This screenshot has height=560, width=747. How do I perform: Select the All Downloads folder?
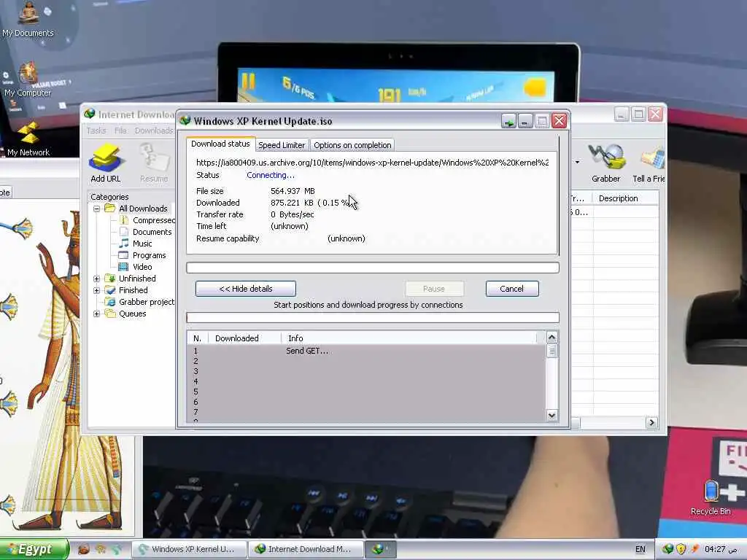pyautogui.click(x=136, y=209)
